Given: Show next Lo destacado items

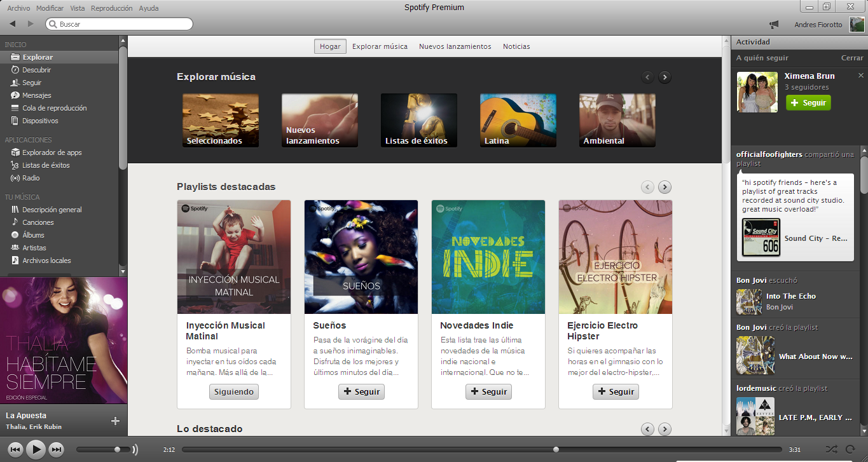Looking at the screenshot, I should click(x=665, y=429).
